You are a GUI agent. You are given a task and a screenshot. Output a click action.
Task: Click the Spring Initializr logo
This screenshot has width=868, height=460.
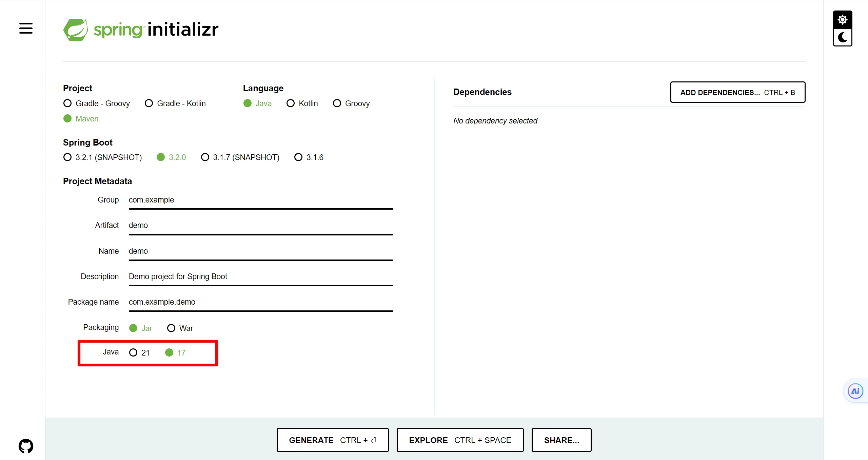[x=141, y=30]
